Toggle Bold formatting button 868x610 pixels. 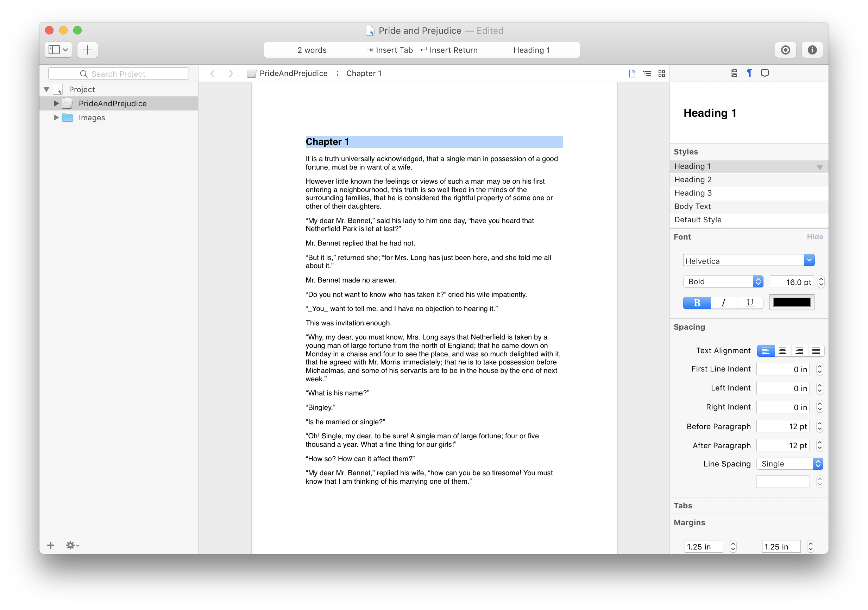697,303
